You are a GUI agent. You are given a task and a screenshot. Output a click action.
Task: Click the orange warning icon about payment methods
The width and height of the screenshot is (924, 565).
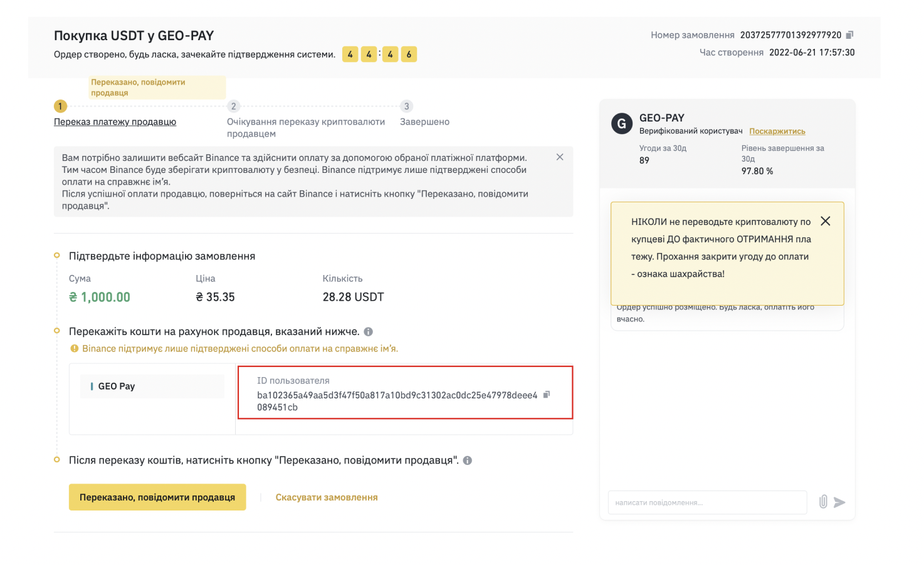pos(74,349)
